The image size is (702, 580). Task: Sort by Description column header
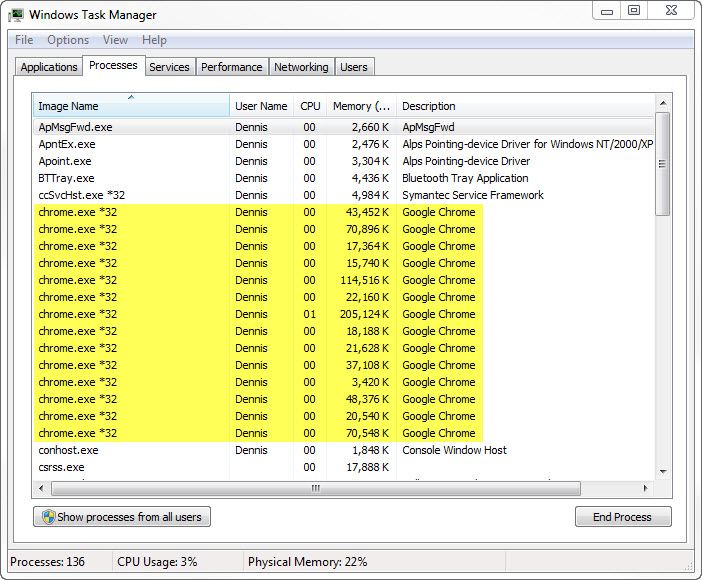[525, 106]
